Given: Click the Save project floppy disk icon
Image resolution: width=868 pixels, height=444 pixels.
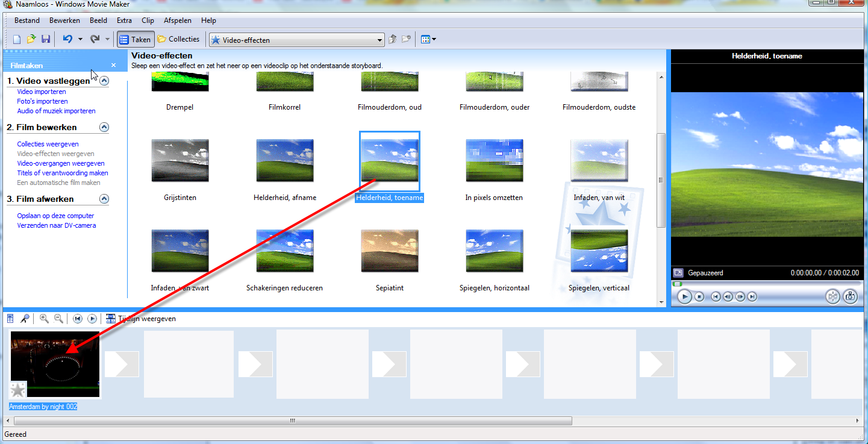Looking at the screenshot, I should pyautogui.click(x=46, y=40).
